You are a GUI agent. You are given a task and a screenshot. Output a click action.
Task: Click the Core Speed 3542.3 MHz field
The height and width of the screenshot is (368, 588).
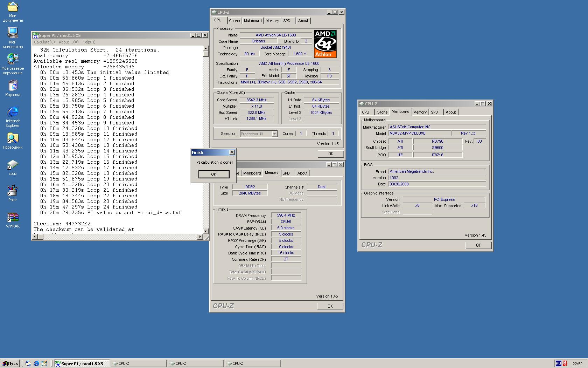pyautogui.click(x=256, y=100)
